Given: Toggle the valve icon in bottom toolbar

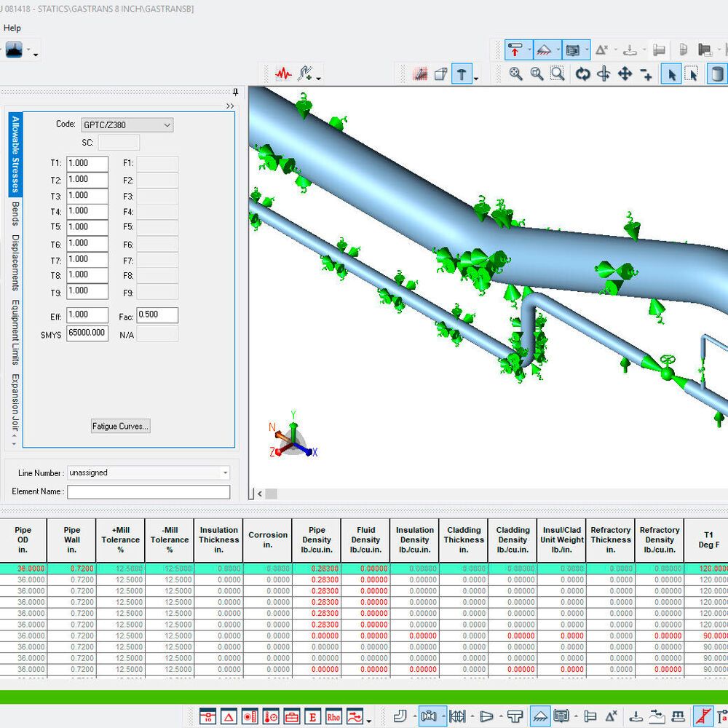Looking at the screenshot, I should (x=429, y=716).
